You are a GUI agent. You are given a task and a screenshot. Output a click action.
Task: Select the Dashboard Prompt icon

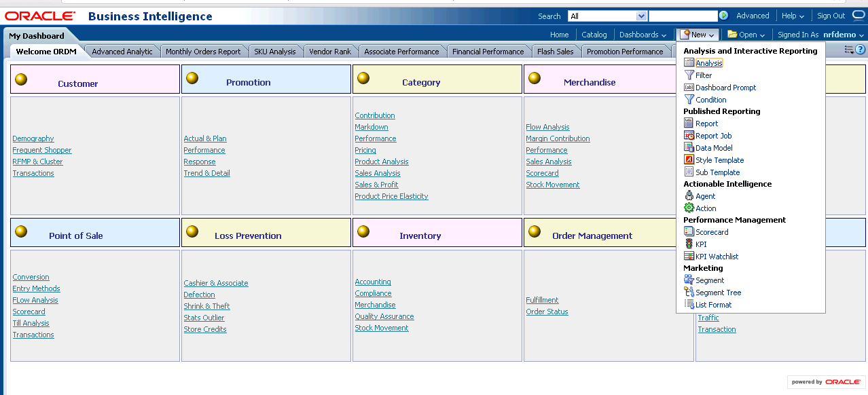(x=689, y=88)
